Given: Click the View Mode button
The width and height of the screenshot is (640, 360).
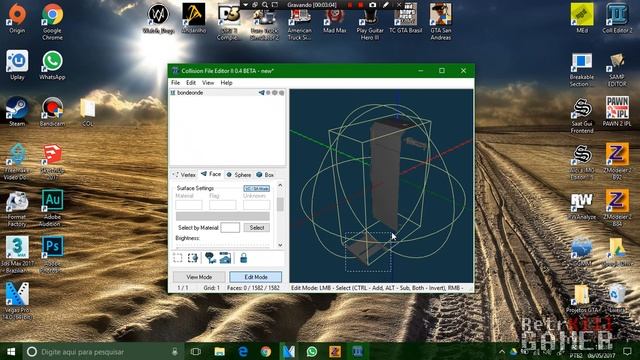Looking at the screenshot, I should click(199, 277).
